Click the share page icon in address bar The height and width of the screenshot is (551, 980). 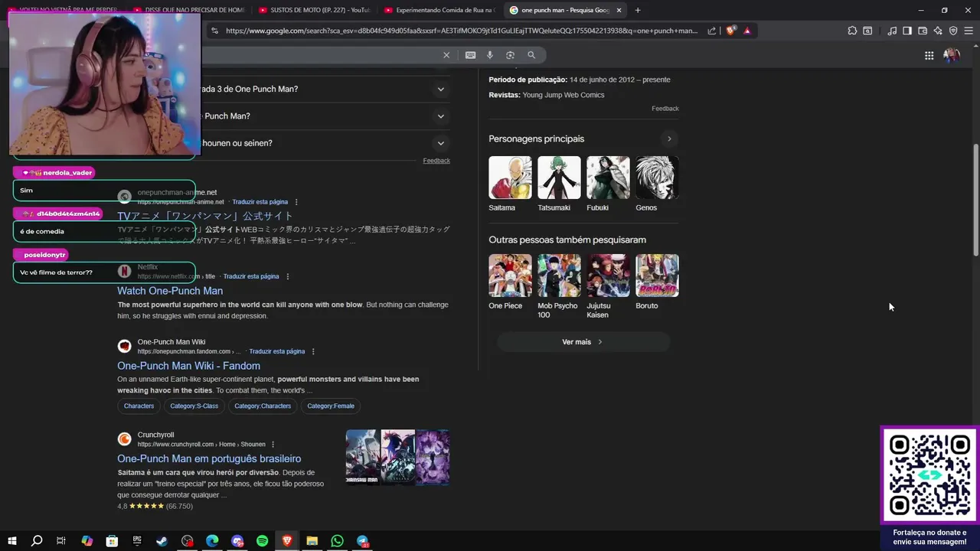[712, 31]
